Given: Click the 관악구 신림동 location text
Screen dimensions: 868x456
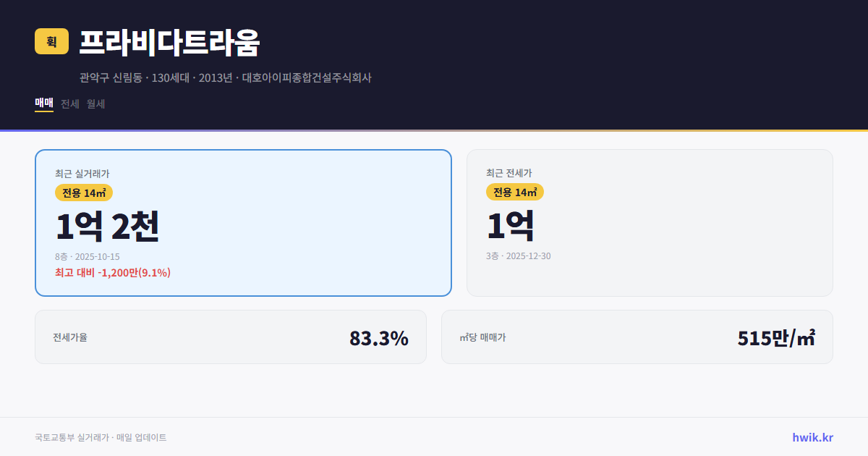Looking at the screenshot, I should tap(111, 77).
